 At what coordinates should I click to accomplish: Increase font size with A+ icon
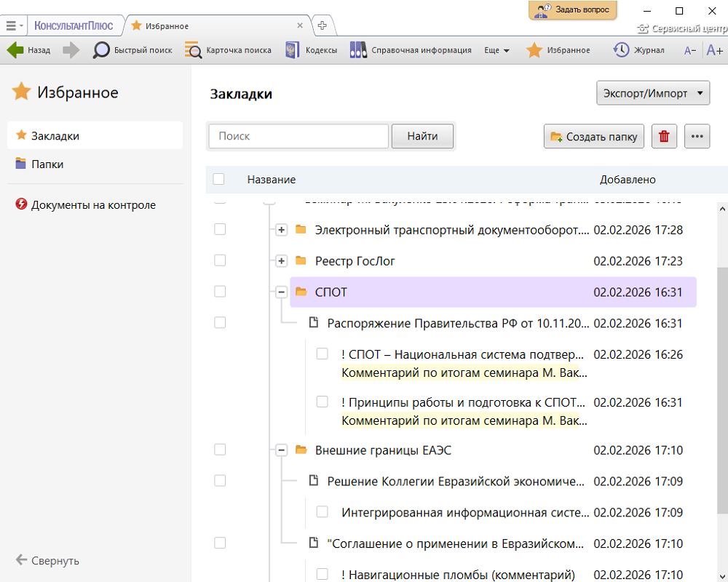pos(714,50)
